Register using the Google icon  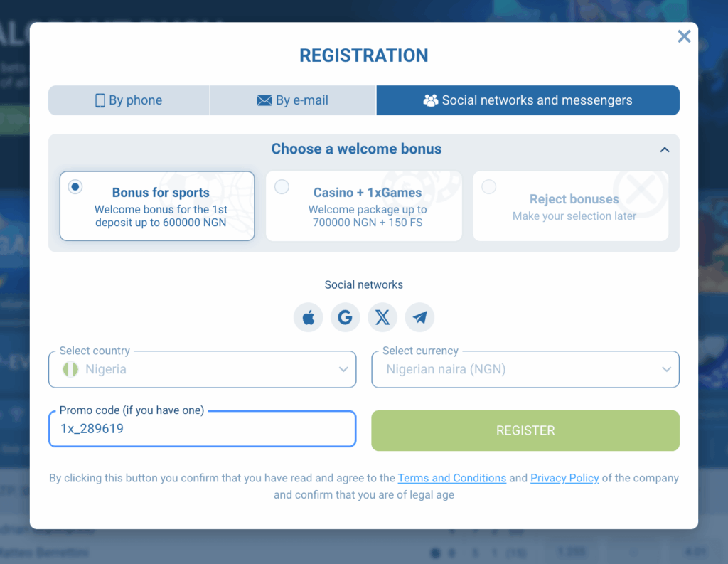[346, 317]
